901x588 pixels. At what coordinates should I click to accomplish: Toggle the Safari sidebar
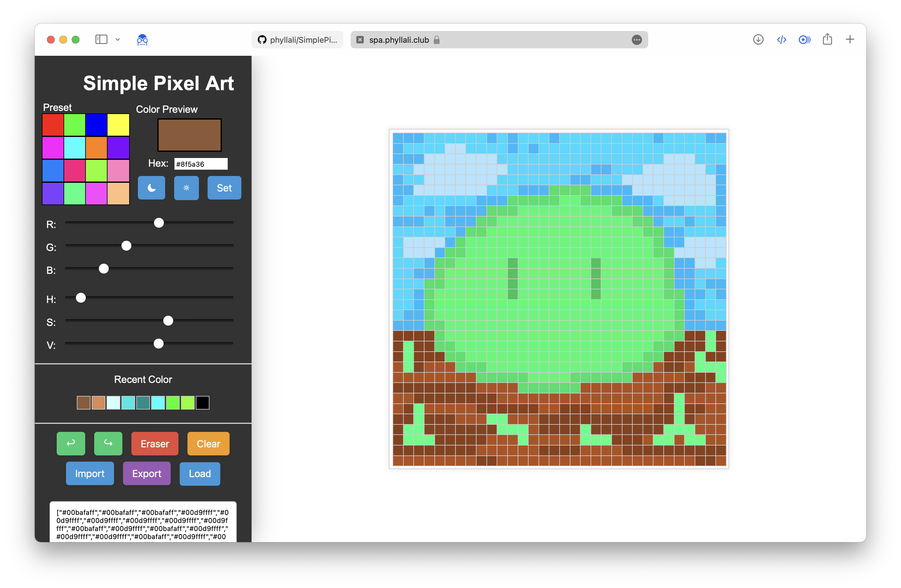click(x=101, y=39)
